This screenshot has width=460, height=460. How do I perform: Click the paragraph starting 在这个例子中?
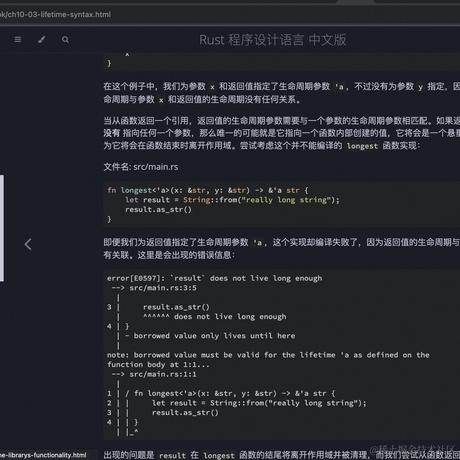pyautogui.click(x=282, y=93)
